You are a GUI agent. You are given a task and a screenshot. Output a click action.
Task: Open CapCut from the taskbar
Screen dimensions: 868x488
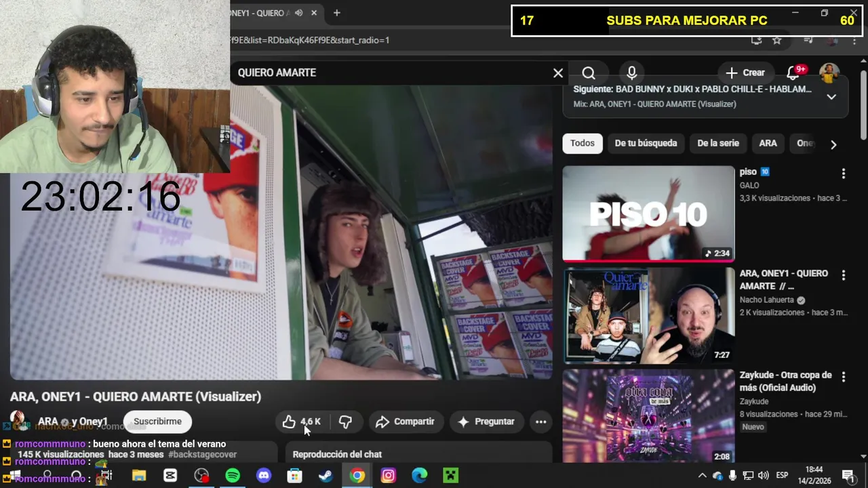point(170,476)
